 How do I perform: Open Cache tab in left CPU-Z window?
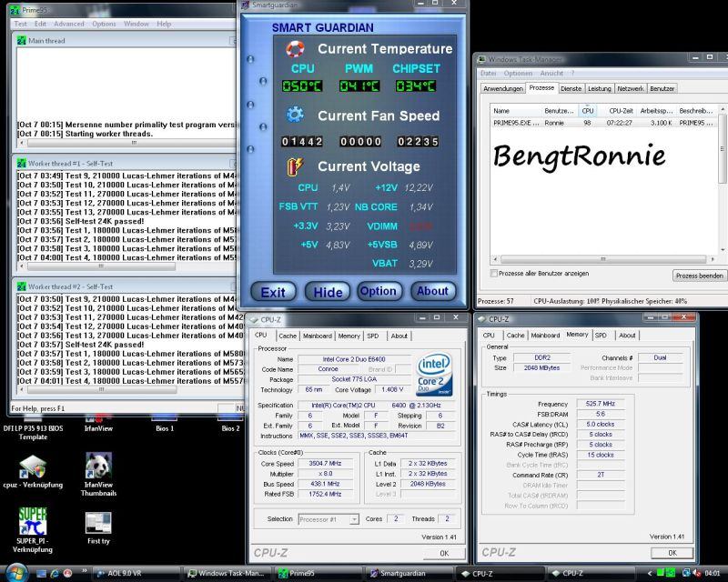tap(288, 336)
